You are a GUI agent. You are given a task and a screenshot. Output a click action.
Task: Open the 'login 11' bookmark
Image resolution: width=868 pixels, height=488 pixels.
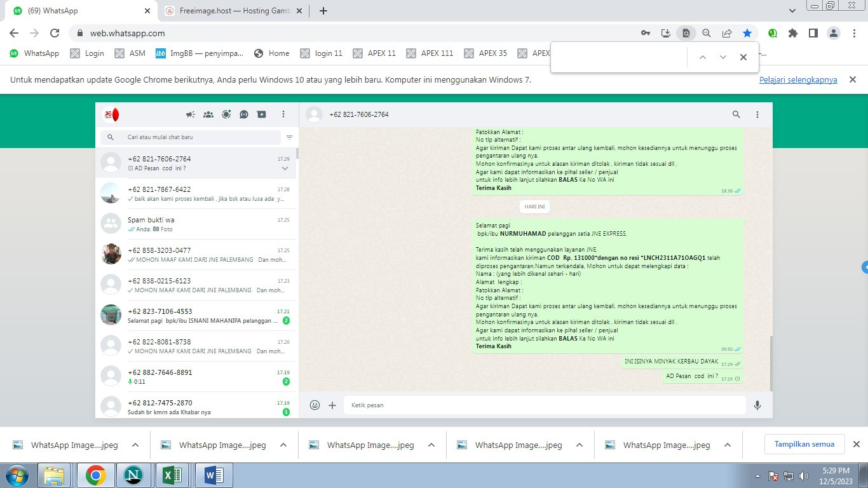point(322,53)
